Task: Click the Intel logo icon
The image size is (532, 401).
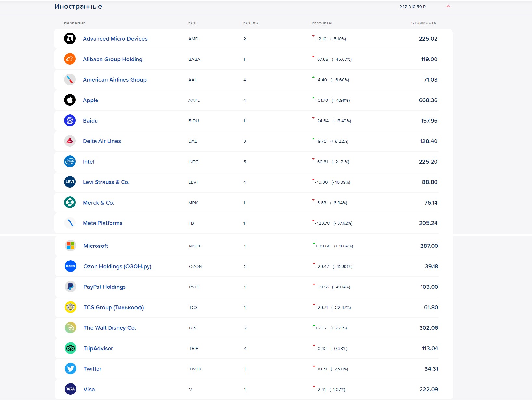Action: [70, 162]
